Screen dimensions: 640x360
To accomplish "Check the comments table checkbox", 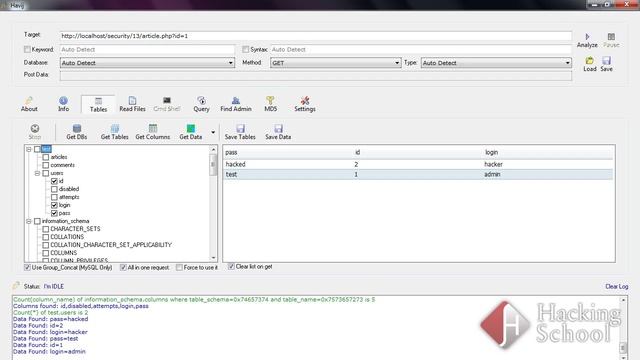I will pyautogui.click(x=46, y=165).
